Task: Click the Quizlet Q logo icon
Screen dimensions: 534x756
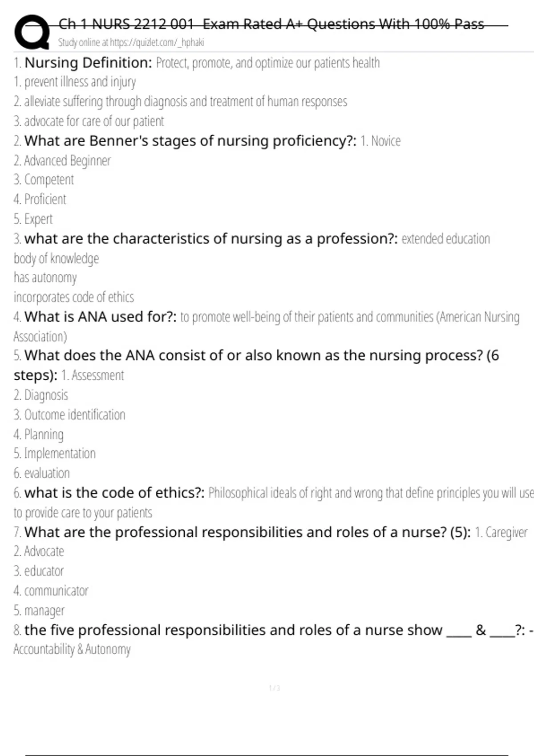Action: click(x=32, y=32)
